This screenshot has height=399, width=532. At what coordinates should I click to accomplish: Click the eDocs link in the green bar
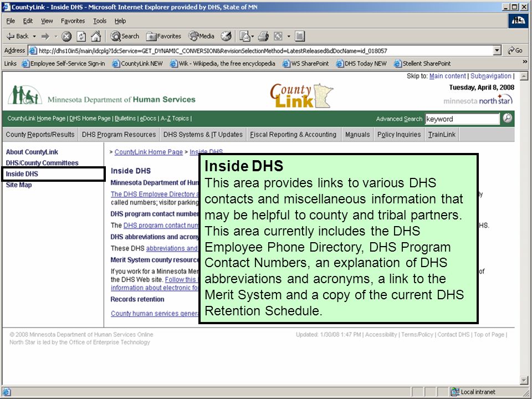pos(149,119)
